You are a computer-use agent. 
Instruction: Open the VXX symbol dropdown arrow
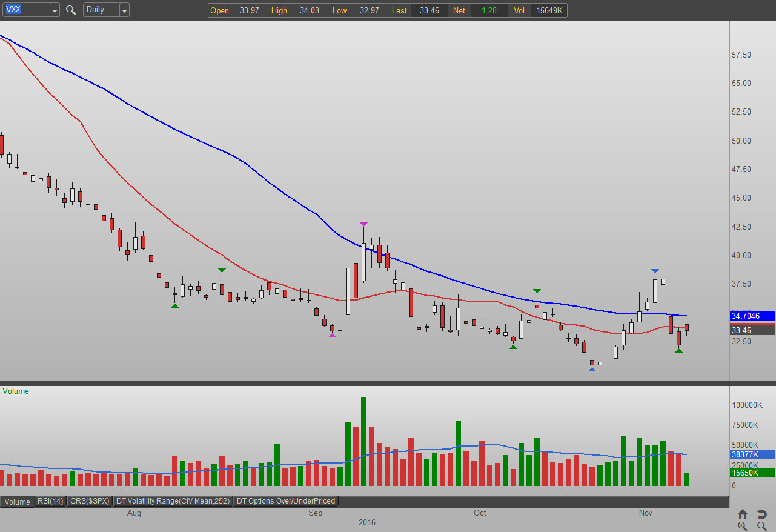click(x=55, y=10)
